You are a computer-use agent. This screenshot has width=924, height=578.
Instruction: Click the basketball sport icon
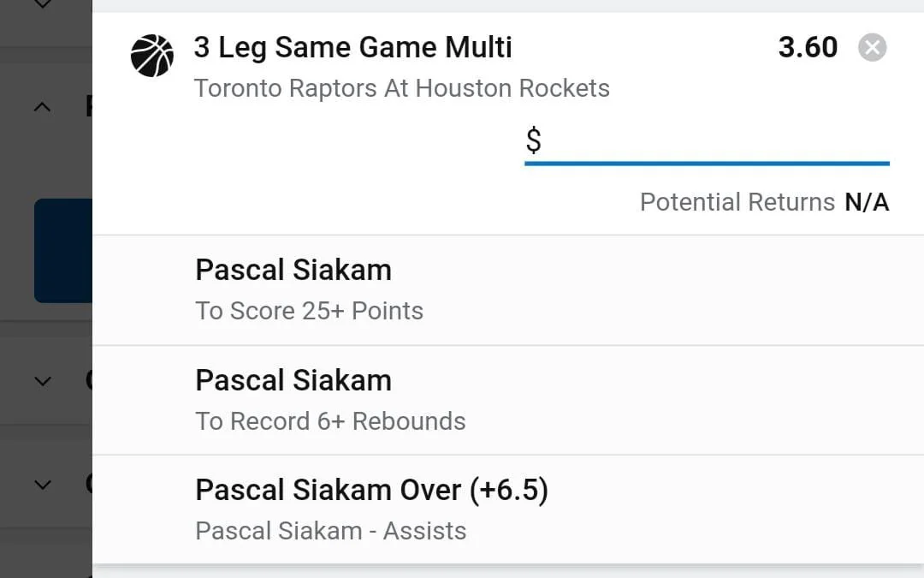click(x=152, y=56)
